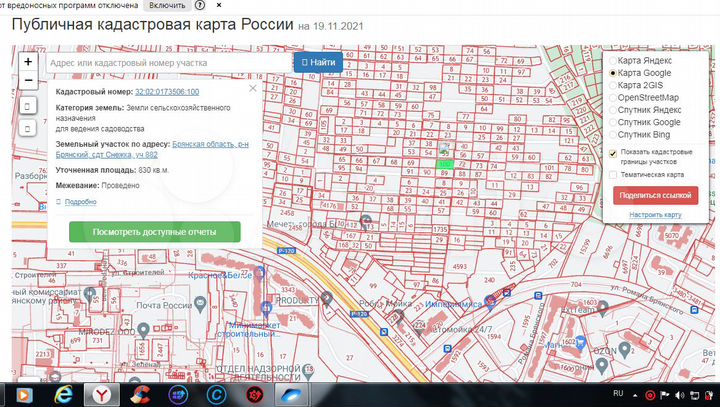Viewport: 720px width, 407px height.
Task: Focus the address or cadastral number search field
Action: click(x=169, y=62)
